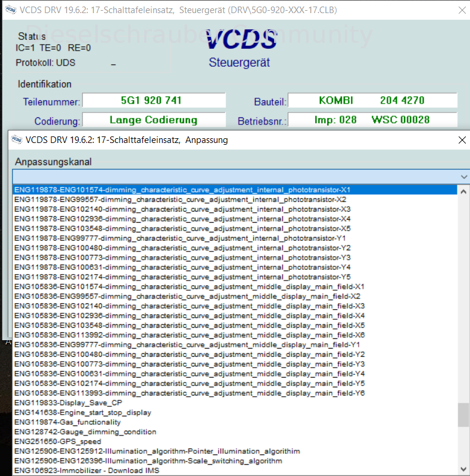Screen dimensions: 470x476
Task: Click the Bauteil field KOMBI 204 4270
Action: click(372, 101)
